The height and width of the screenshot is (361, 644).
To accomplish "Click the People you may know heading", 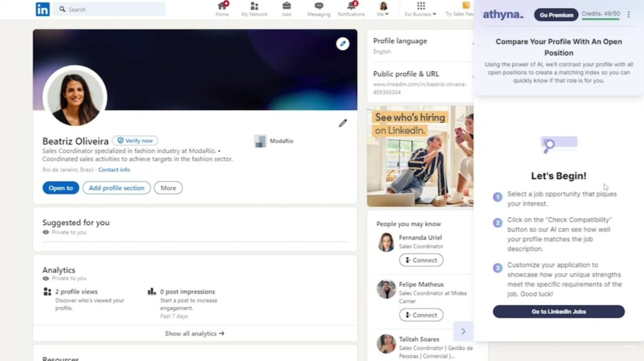I will 409,224.
